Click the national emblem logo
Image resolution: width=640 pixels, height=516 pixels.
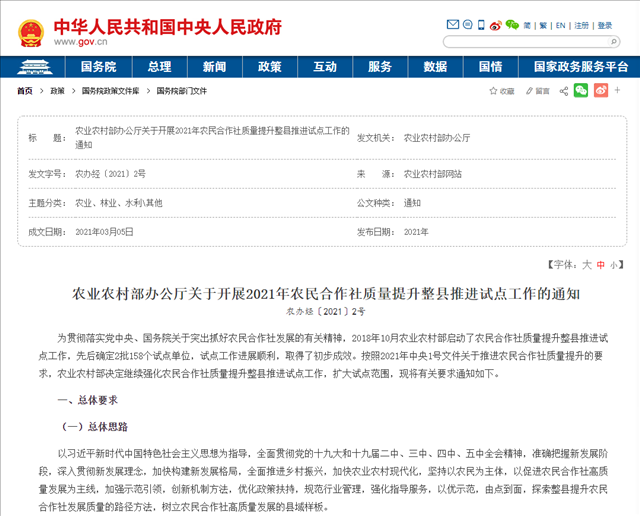click(x=31, y=33)
